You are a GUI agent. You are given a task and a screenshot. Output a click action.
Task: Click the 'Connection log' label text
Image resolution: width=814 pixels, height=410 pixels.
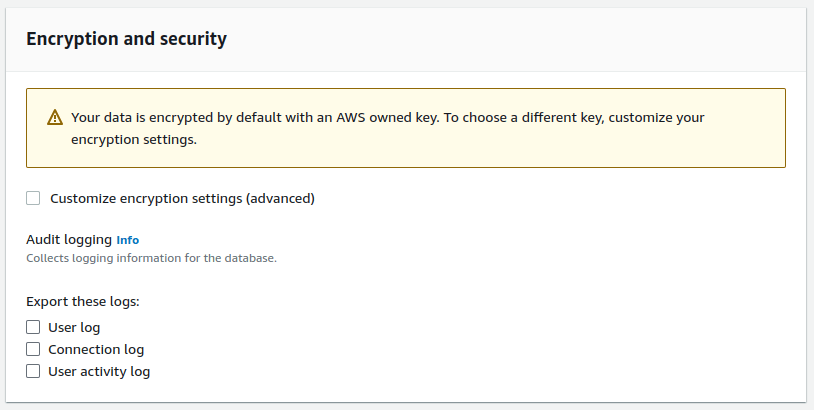pyautogui.click(x=96, y=349)
